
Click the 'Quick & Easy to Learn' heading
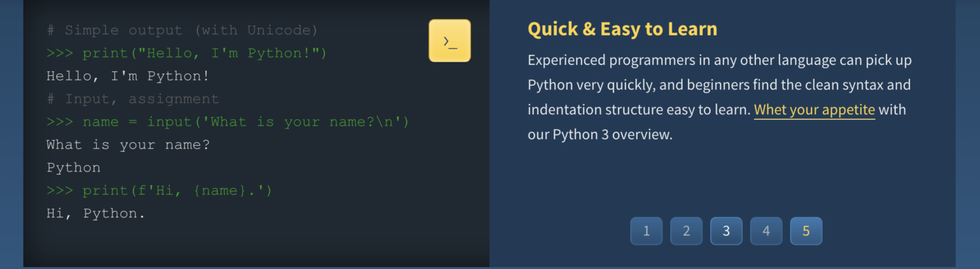(622, 29)
